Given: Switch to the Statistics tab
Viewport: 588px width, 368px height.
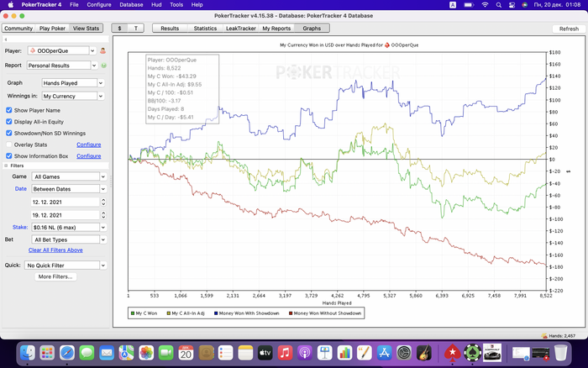Looking at the screenshot, I should 205,28.
